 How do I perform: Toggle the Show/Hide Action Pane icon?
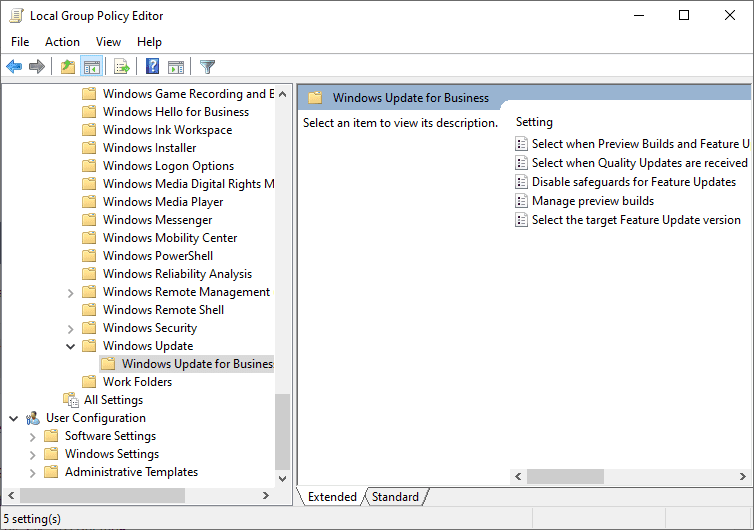click(x=176, y=67)
